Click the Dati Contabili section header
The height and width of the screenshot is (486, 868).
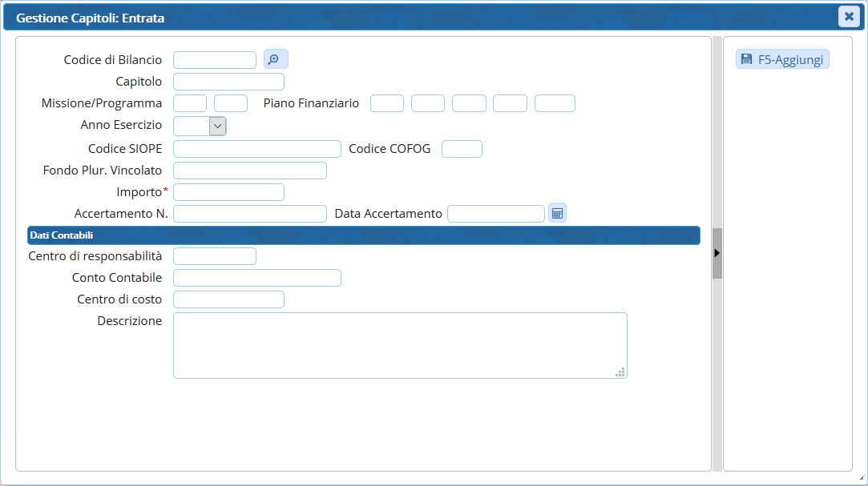pos(363,235)
